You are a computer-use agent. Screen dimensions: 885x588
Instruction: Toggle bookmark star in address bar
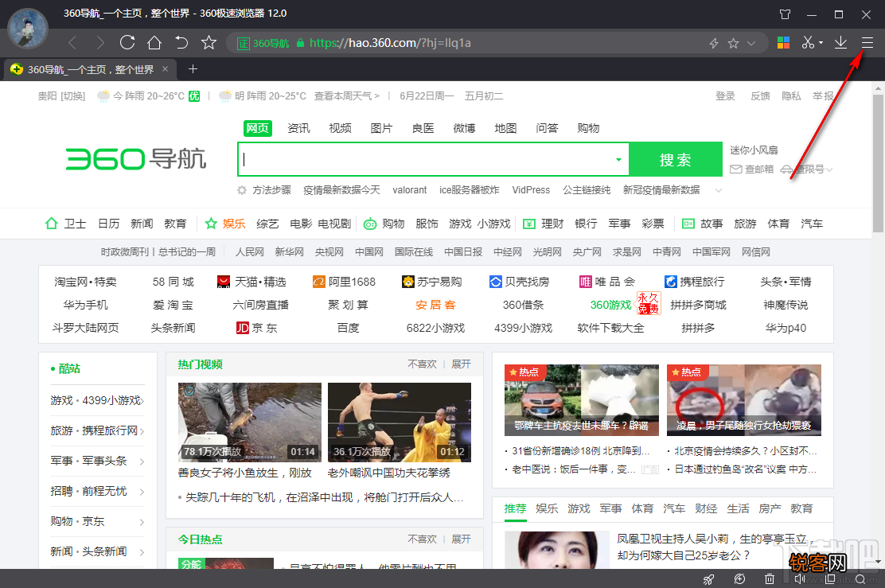(x=732, y=43)
